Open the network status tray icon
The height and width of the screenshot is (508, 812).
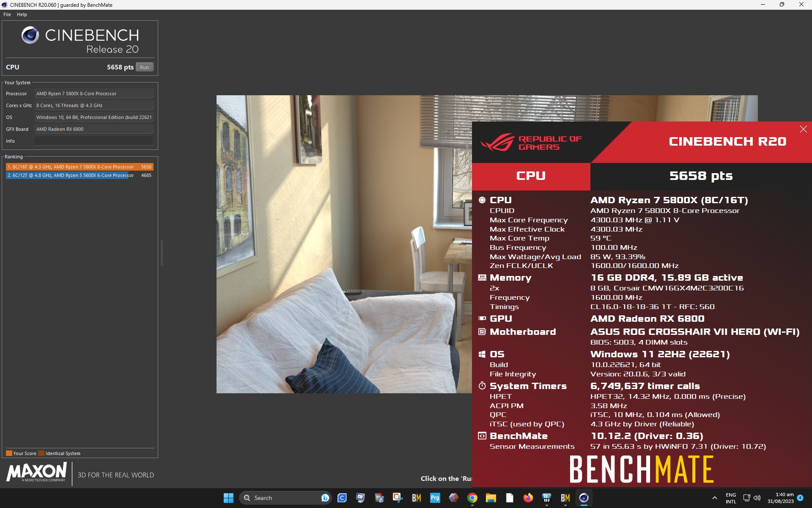pos(746,498)
